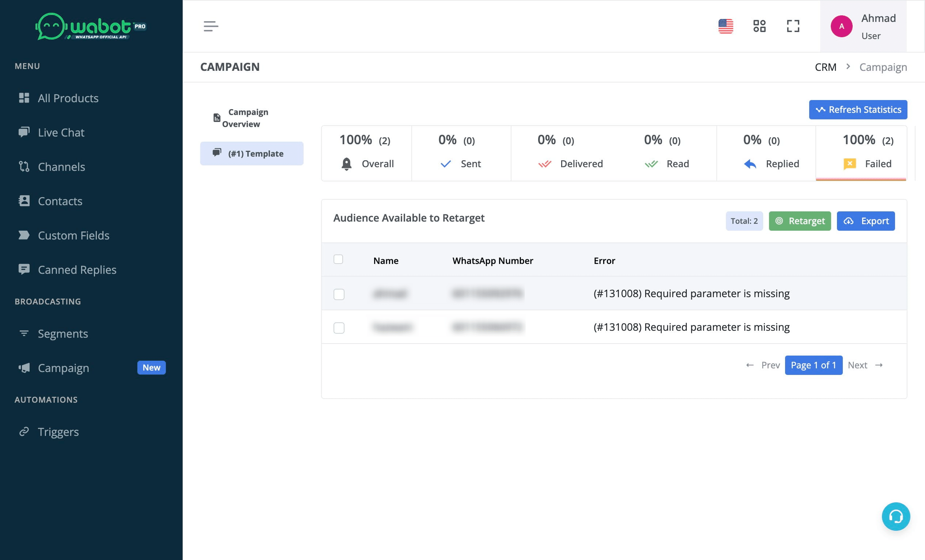The height and width of the screenshot is (560, 925).
Task: Click the Retarget button
Action: [x=799, y=220]
